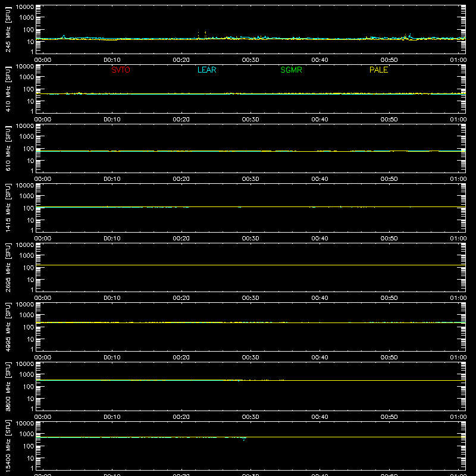This screenshot has width=476, height=476.
Task: Select the 8800 MHz [SFU] axis title
Action: (x=8, y=386)
